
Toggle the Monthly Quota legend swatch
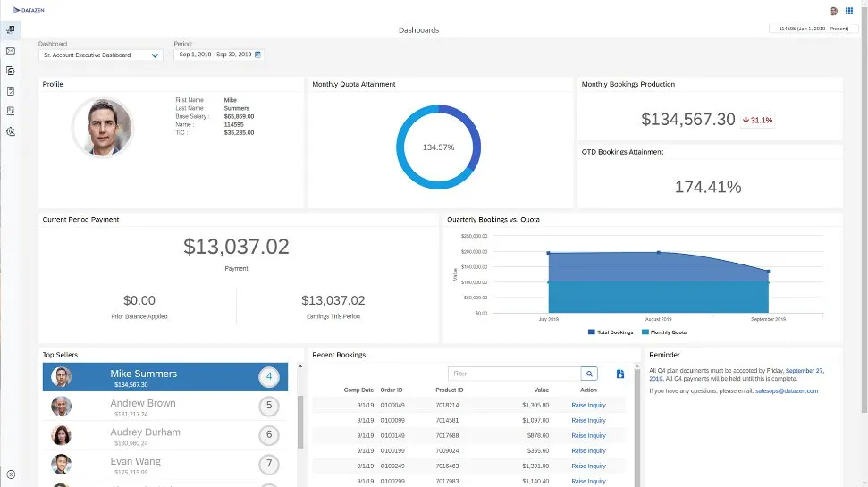645,332
